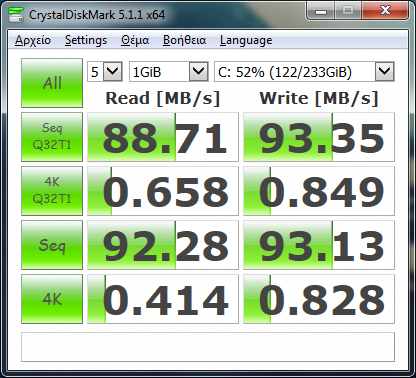Click the Seq Q32T1 read value 88.71
Screen dimensions: 416x378
click(x=163, y=137)
